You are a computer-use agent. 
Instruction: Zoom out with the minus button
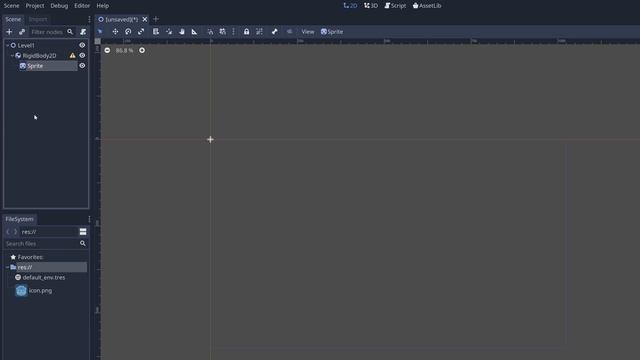coord(107,50)
